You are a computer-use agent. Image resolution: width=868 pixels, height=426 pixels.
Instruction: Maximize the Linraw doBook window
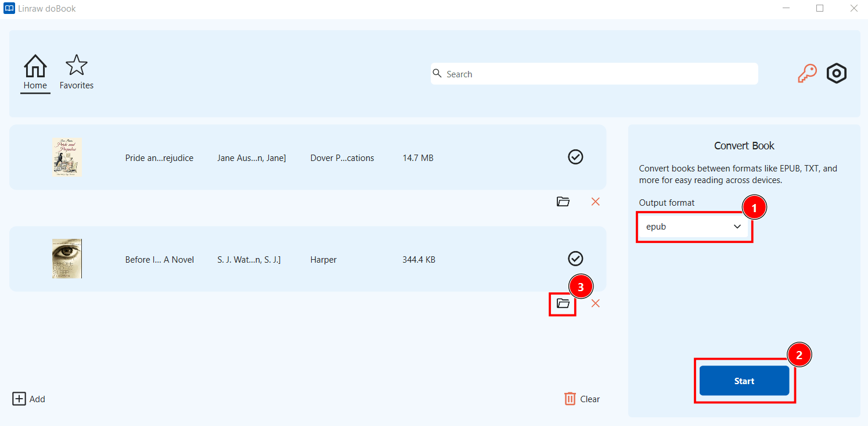(820, 9)
